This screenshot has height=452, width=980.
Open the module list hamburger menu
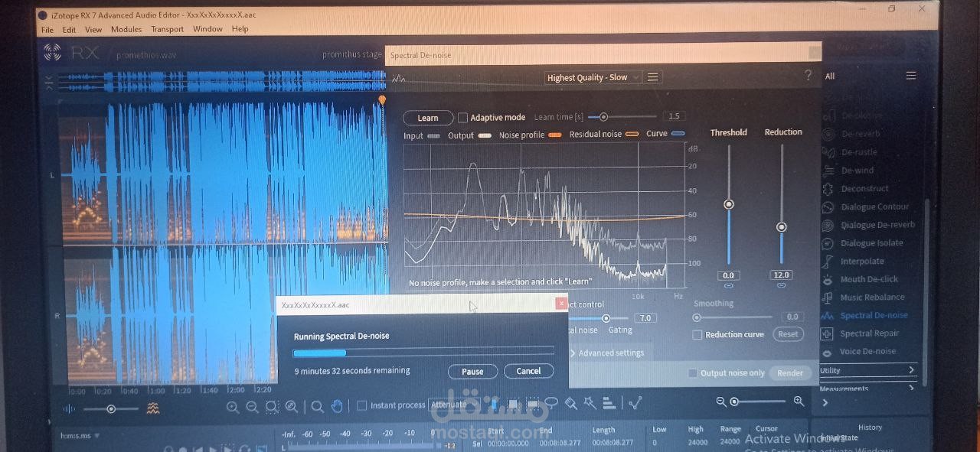910,76
